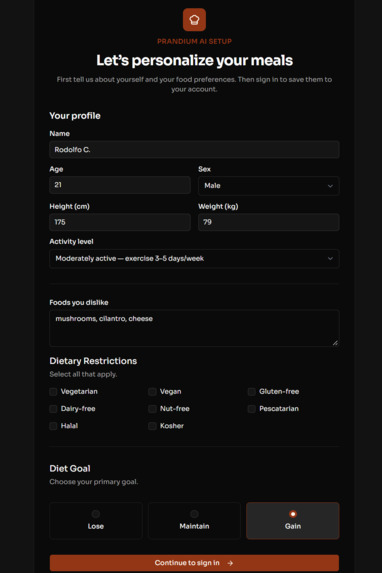Viewport: 382px width, 573px height.
Task: Check the Kosher checkbox
Action: 152,426
